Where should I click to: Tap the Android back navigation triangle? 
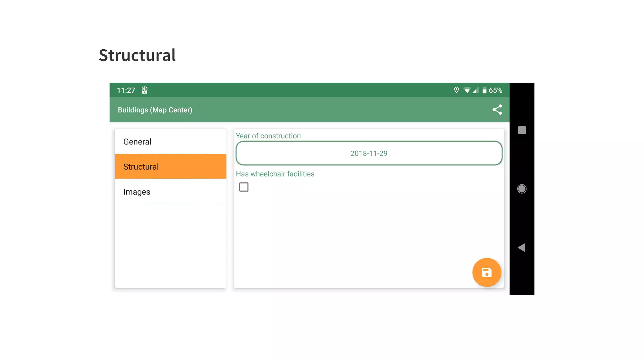(522, 248)
